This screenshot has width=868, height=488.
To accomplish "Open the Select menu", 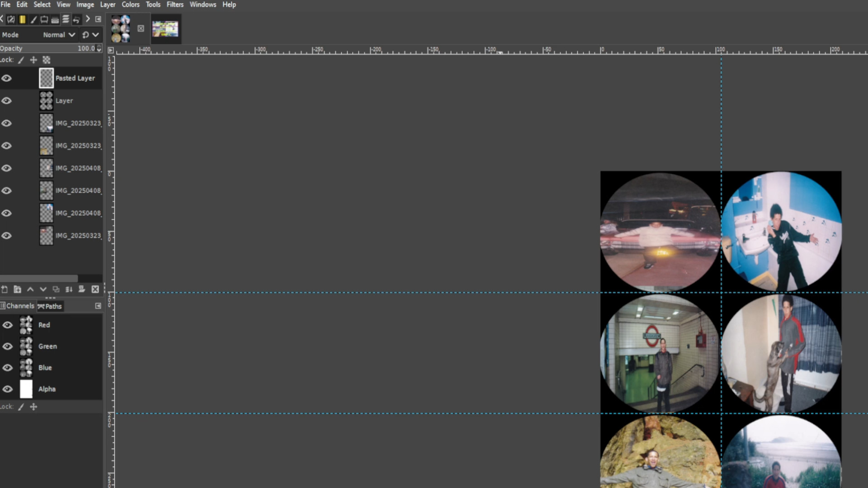I will click(x=42, y=5).
